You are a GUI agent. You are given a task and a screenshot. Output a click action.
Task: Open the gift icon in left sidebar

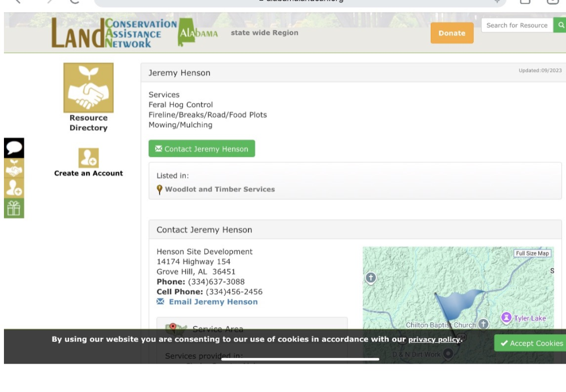point(14,208)
